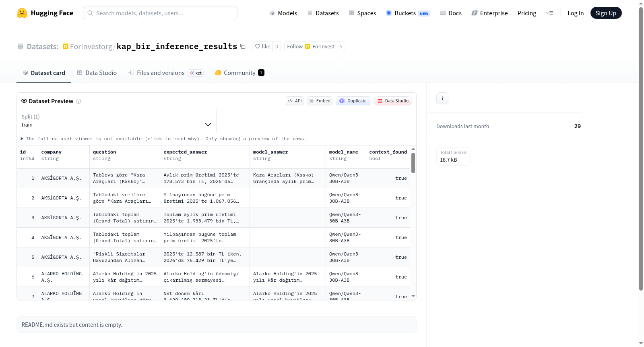Click the dataset table vertical scrollbar thumb

pyautogui.click(x=413, y=163)
